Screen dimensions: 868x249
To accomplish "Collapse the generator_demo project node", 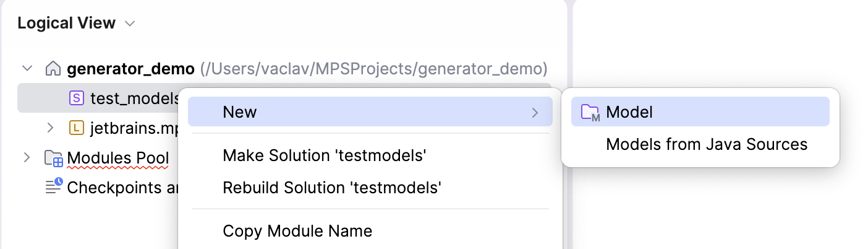I will pyautogui.click(x=27, y=68).
